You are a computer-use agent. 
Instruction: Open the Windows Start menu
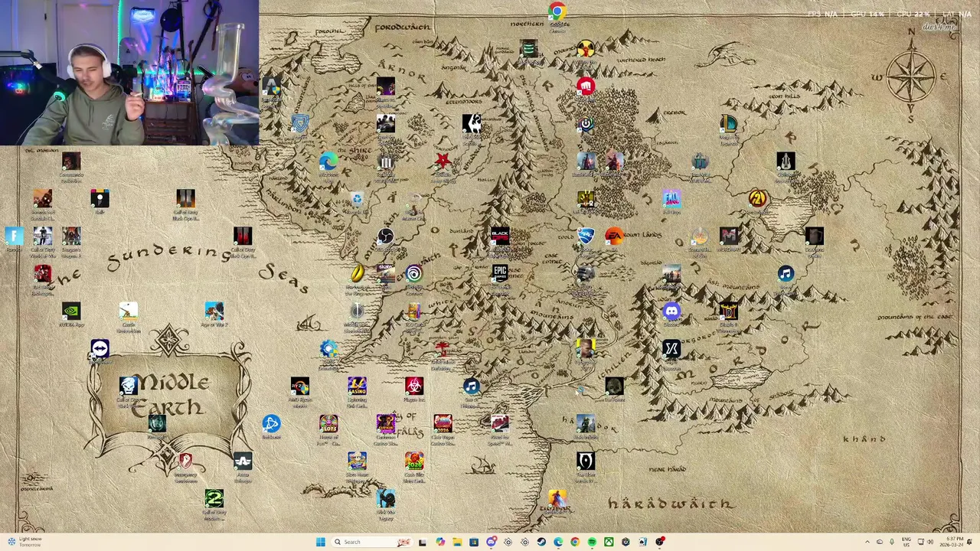click(x=320, y=542)
